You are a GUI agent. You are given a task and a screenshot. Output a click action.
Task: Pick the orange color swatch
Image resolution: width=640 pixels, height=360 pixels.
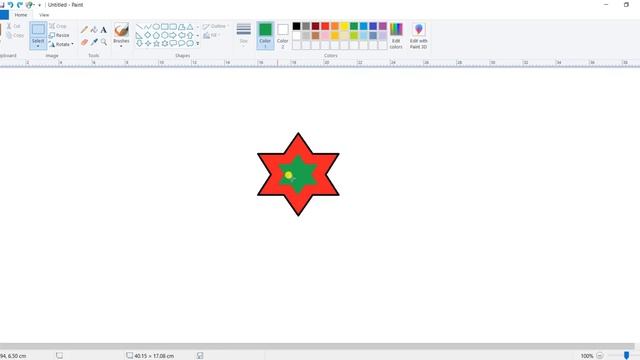click(x=335, y=26)
